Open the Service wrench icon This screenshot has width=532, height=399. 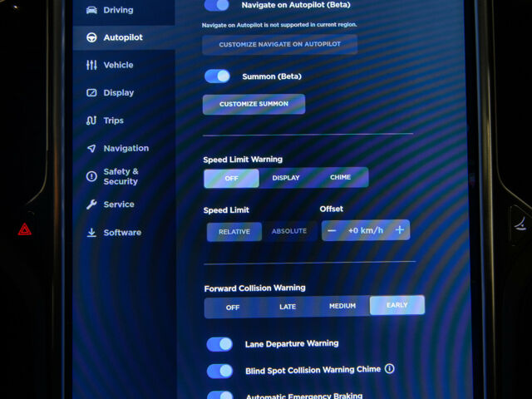coord(91,204)
